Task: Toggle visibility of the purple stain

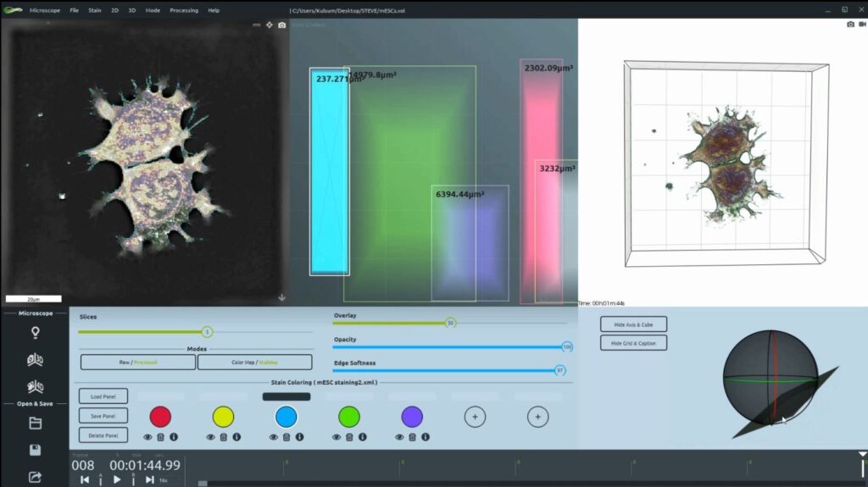Action: point(399,437)
